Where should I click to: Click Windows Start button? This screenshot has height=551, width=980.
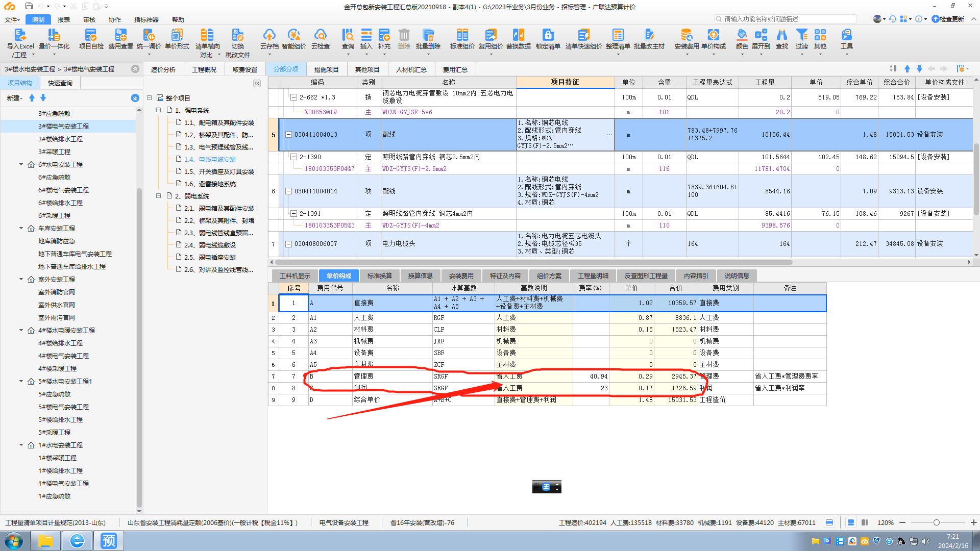(14, 541)
